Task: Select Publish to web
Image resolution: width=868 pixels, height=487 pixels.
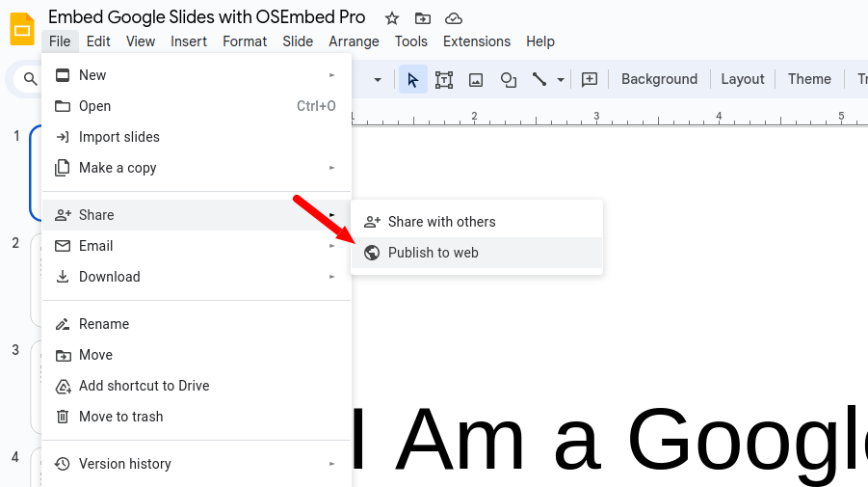Action: [477, 253]
